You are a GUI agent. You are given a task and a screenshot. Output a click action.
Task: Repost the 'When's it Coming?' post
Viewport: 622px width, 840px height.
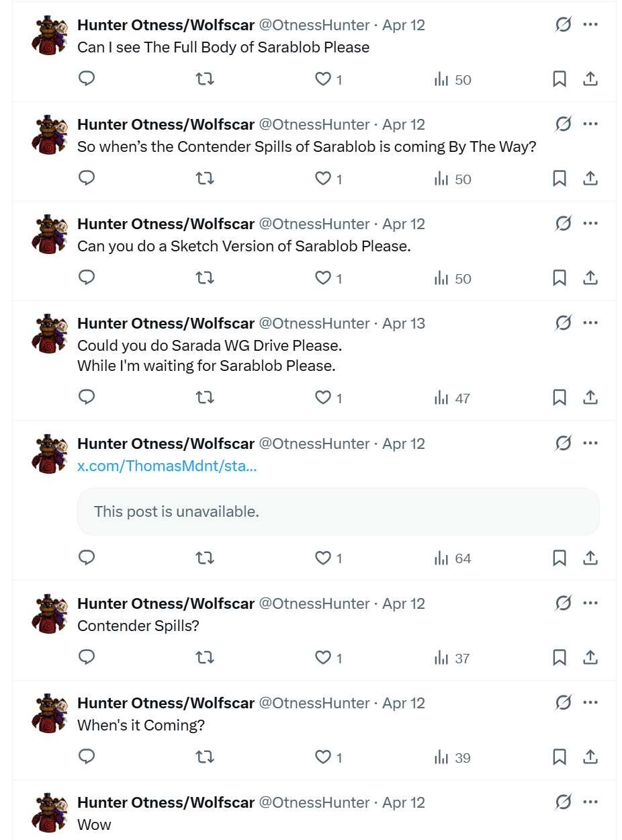(x=205, y=757)
